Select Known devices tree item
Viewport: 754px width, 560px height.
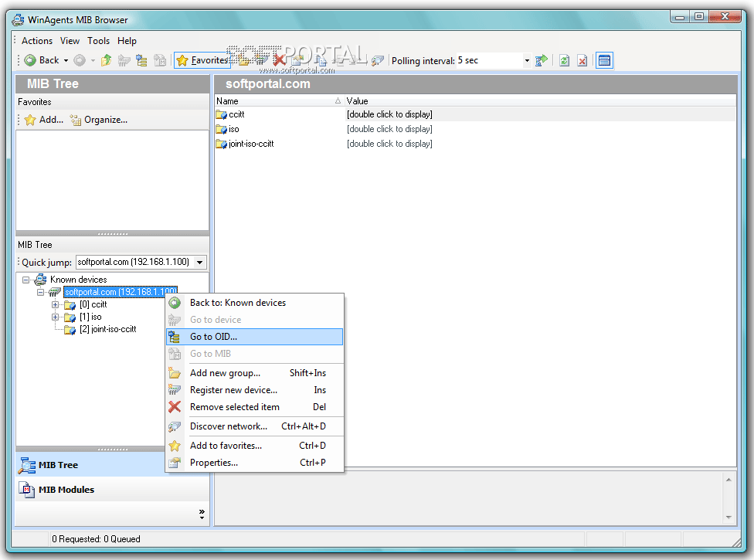78,280
